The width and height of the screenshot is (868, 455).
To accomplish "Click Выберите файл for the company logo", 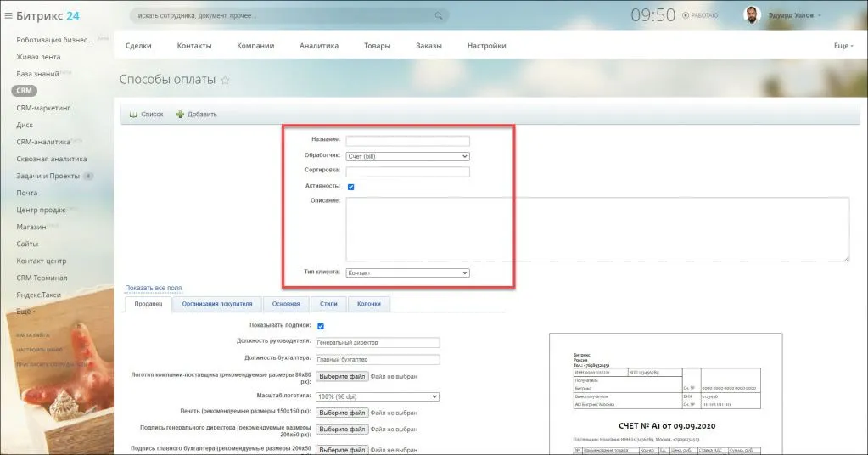I will 341,376.
